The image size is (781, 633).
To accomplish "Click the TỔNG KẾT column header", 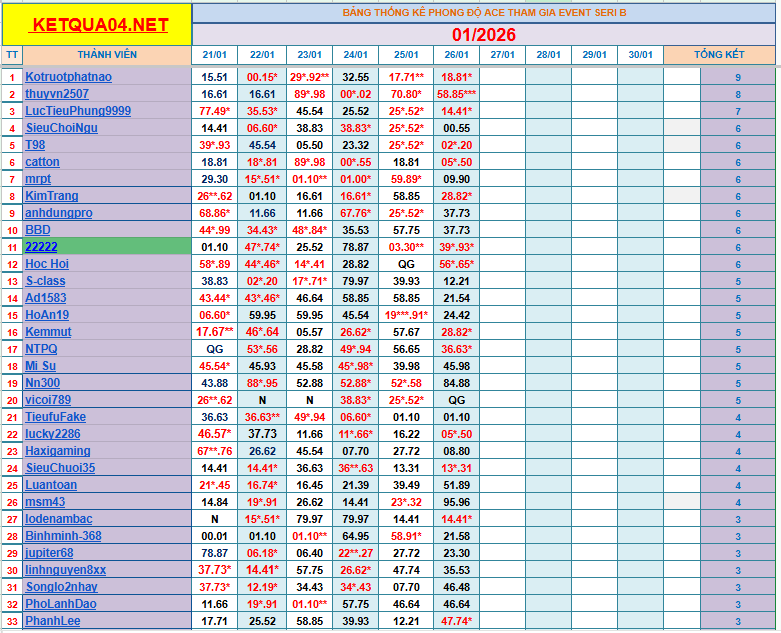I will 721,55.
